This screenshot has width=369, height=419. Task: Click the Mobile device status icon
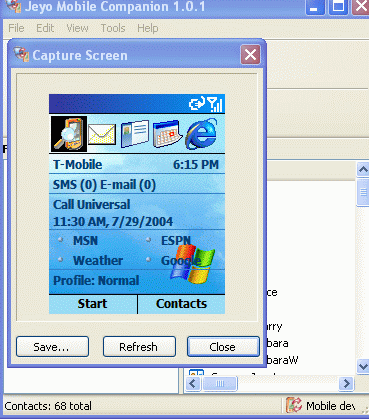(x=294, y=406)
